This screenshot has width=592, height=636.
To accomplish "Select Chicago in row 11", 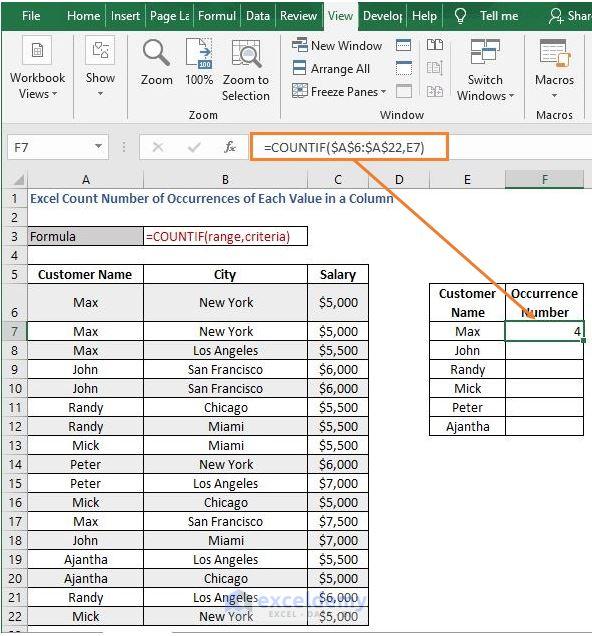I will coord(225,408).
